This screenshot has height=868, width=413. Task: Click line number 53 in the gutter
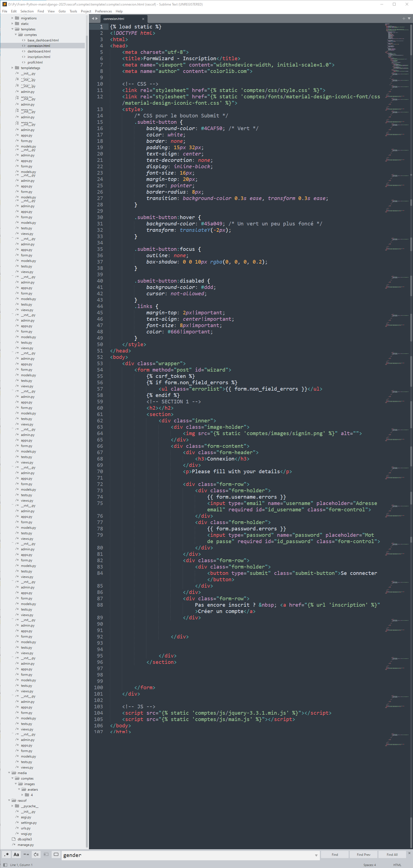[100, 364]
